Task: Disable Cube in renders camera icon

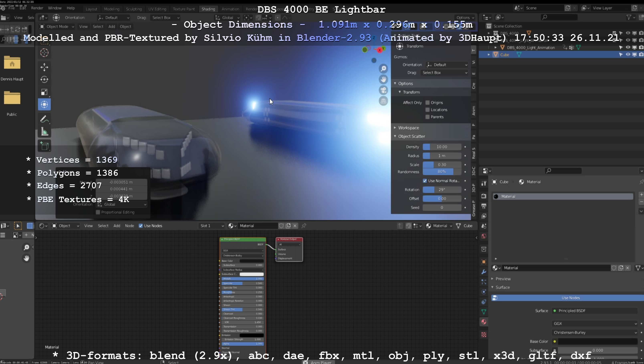Action: [641, 55]
